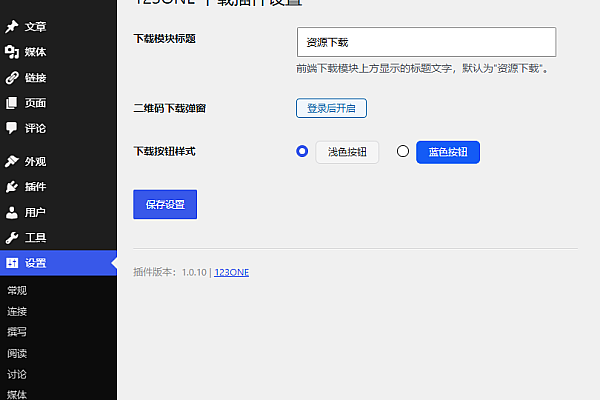Open the 常规 settings submenu
Viewport: 600px width, 400px height.
tap(17, 291)
